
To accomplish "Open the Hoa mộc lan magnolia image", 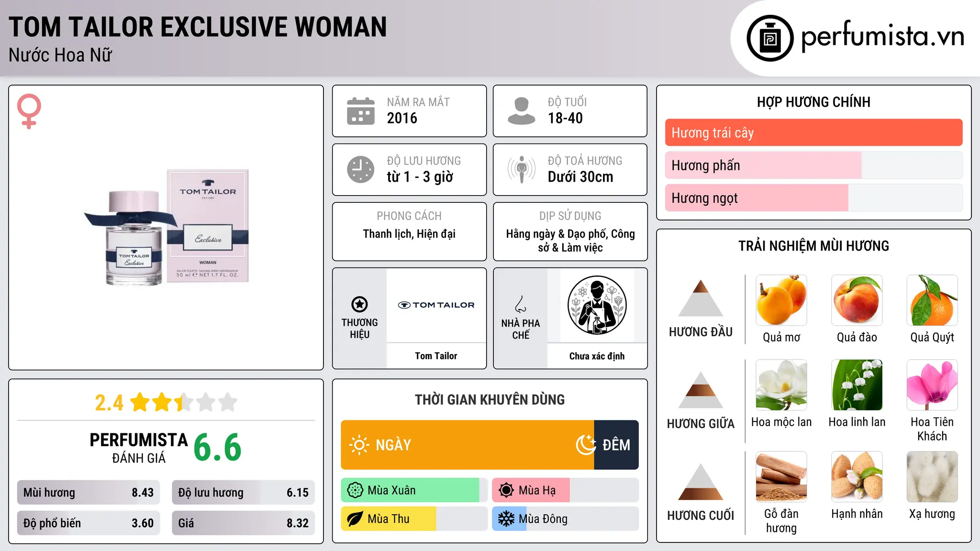I will pos(781,385).
